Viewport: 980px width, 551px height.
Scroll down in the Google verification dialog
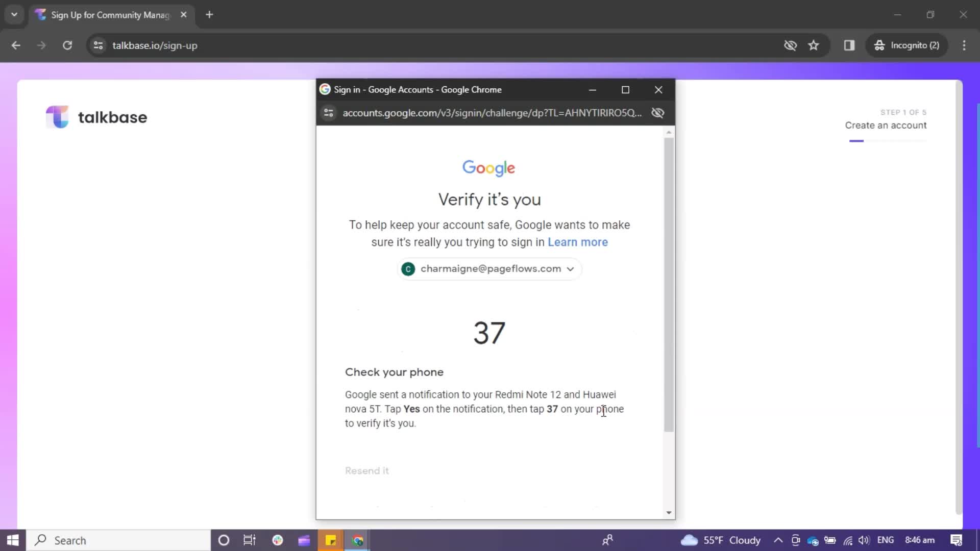point(668,513)
